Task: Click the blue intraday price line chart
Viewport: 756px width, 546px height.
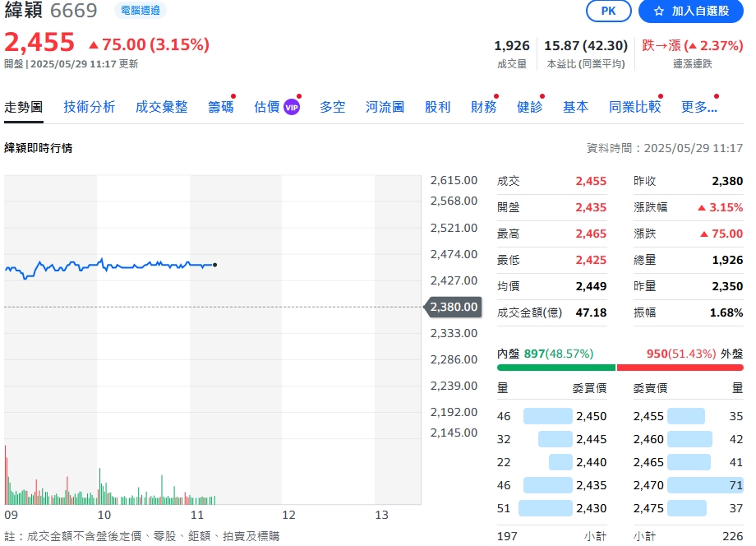Action: (x=123, y=265)
